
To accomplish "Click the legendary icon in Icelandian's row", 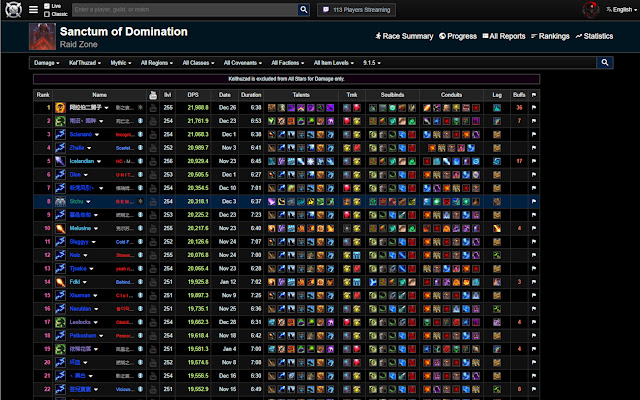I will [x=497, y=161].
